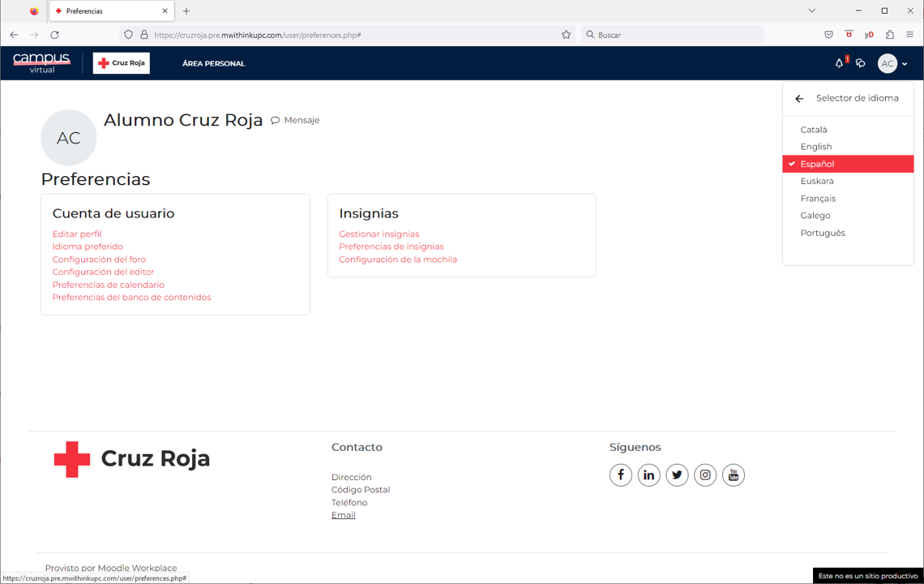The height and width of the screenshot is (584, 924).
Task: Select the checked Español language option
Action: coord(817,164)
